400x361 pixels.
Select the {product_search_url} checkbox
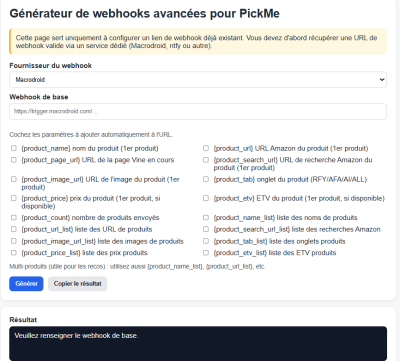tap(206, 160)
